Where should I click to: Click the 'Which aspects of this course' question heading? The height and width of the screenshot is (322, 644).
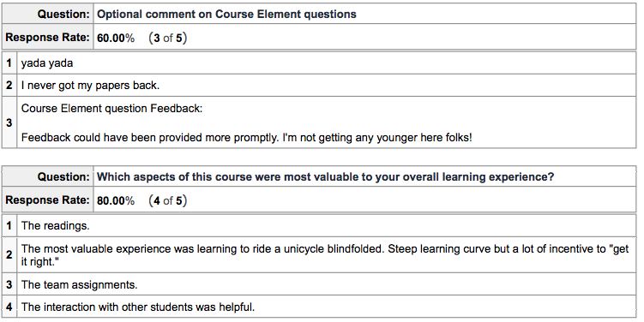tap(325, 176)
